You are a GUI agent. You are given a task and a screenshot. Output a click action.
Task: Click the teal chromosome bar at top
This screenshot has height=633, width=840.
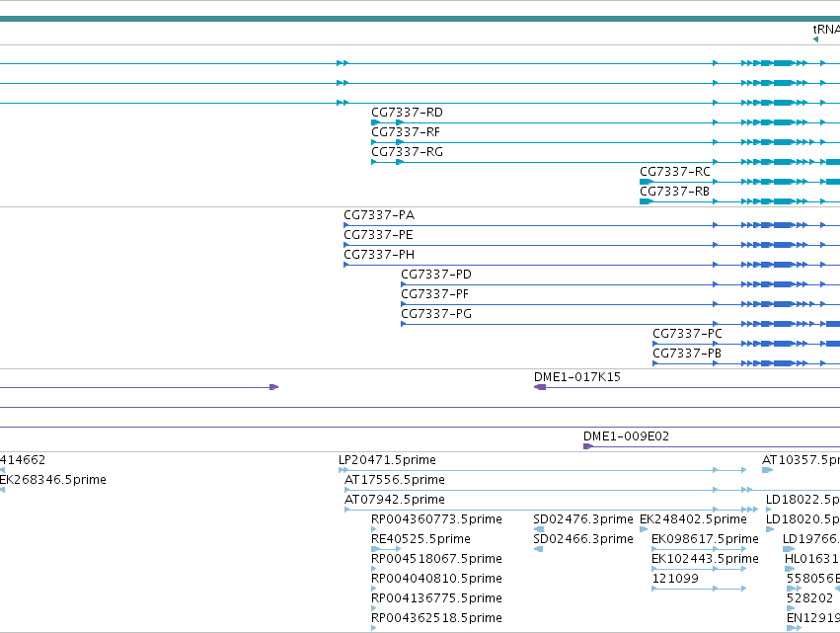420,19
